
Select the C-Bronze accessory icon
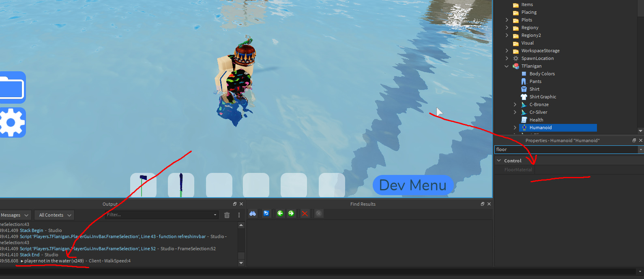(x=524, y=104)
